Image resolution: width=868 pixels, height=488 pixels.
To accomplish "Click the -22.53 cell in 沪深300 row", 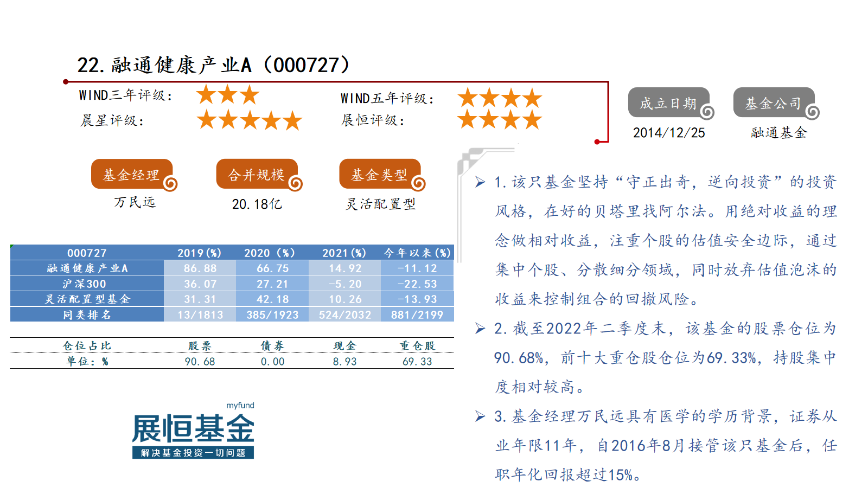I will pos(417,284).
